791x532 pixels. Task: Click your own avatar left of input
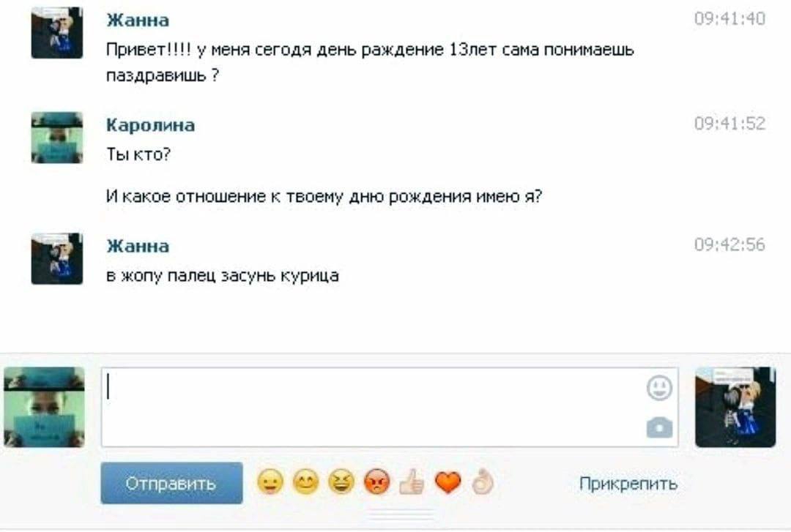[44, 407]
